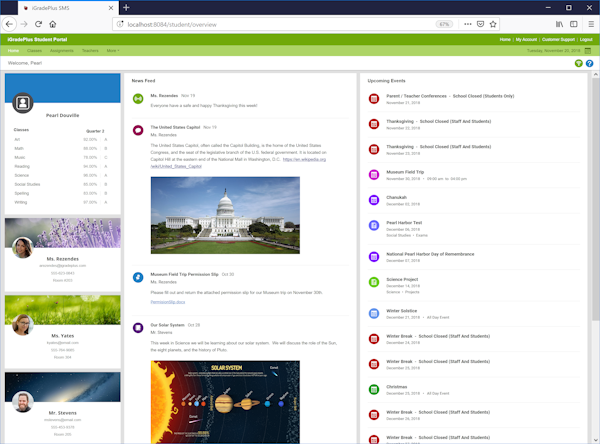Click the Pearl Harbor Test event icon
The height and width of the screenshot is (444, 600).
(x=374, y=226)
